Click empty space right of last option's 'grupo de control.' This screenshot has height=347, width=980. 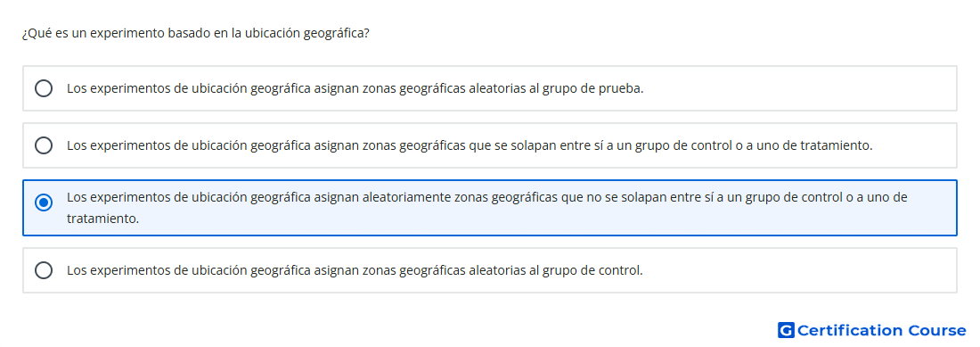pyautogui.click(x=800, y=270)
